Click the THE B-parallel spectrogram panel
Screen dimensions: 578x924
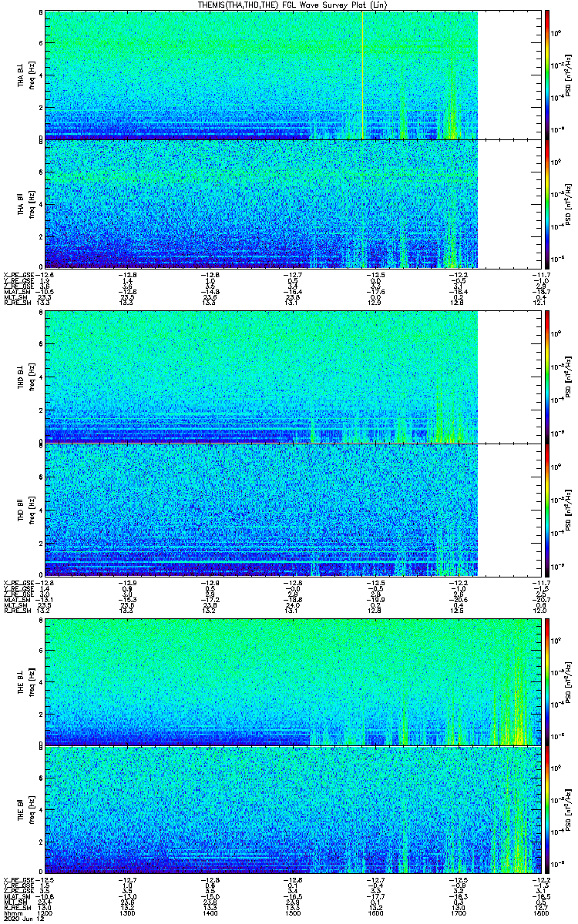292,809
